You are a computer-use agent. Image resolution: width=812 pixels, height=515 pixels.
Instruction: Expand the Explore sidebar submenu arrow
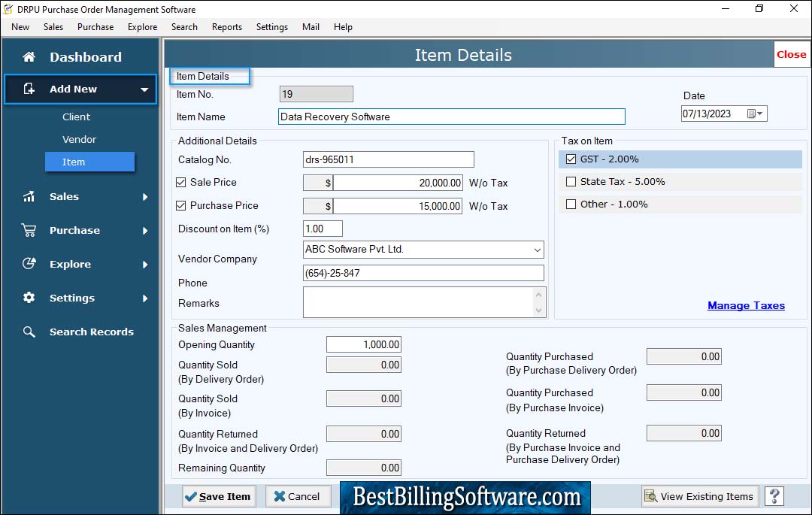[145, 265]
